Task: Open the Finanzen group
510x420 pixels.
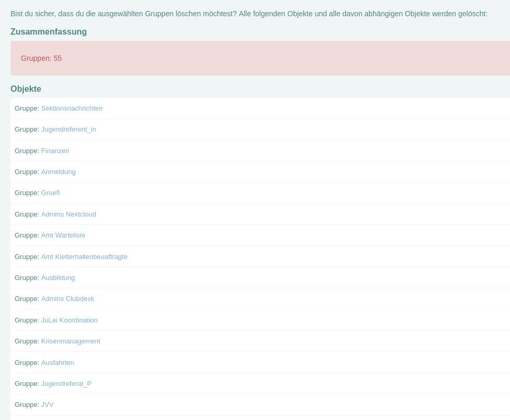Action: pyautogui.click(x=55, y=151)
